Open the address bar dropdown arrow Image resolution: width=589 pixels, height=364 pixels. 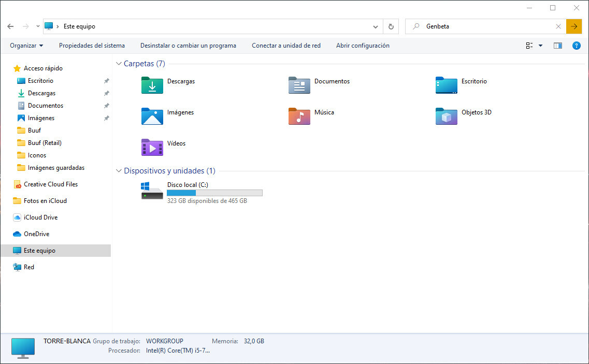pos(375,26)
